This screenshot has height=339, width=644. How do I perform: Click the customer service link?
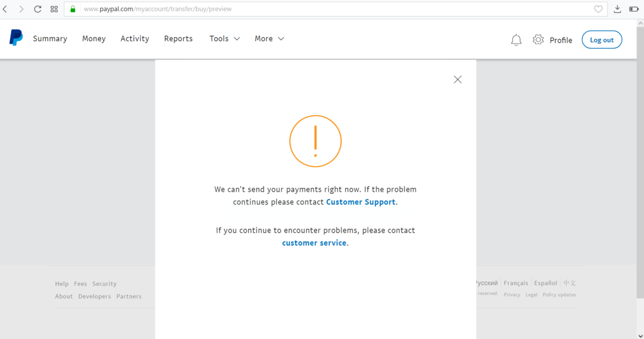pyautogui.click(x=314, y=243)
